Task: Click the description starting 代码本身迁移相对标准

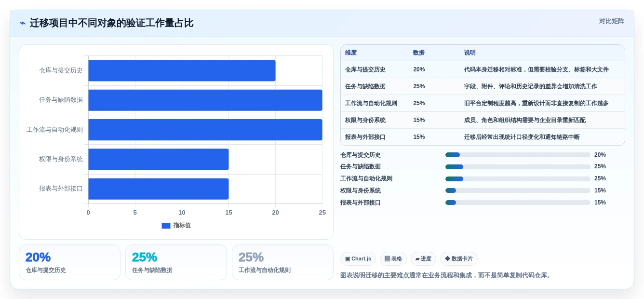Action: click(537, 69)
